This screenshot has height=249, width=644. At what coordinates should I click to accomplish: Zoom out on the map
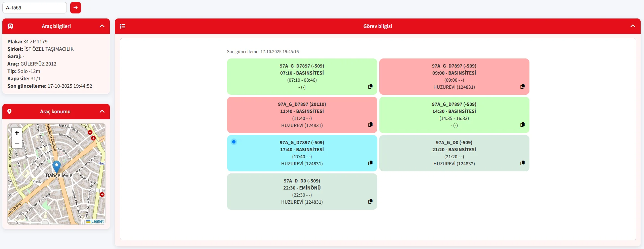click(x=17, y=143)
